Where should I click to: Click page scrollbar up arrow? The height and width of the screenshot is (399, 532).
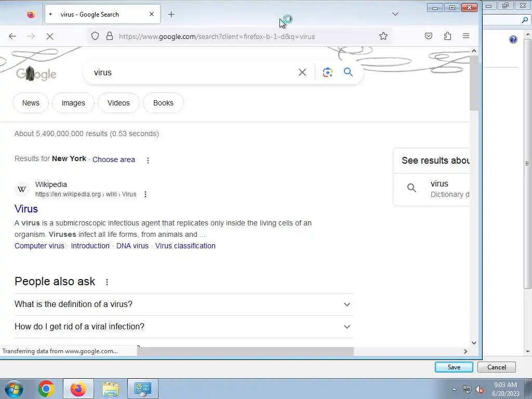click(474, 51)
